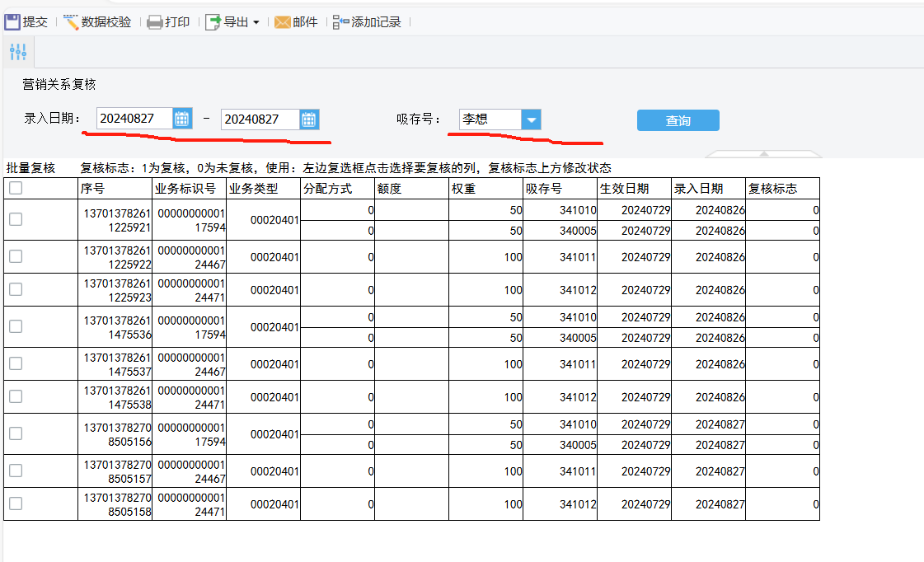The image size is (924, 562).
Task: Click 复核标志 cell of row 8505158
Action: coord(782,504)
